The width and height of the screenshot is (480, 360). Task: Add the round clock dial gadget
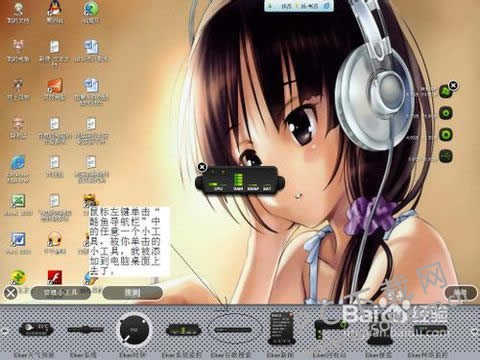pyautogui.click(x=134, y=330)
